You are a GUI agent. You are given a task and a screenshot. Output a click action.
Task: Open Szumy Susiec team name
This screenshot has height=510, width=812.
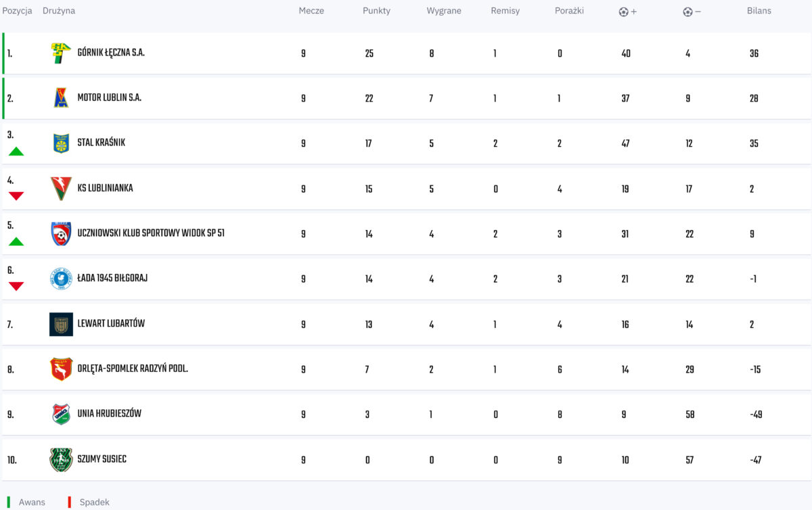101,459
